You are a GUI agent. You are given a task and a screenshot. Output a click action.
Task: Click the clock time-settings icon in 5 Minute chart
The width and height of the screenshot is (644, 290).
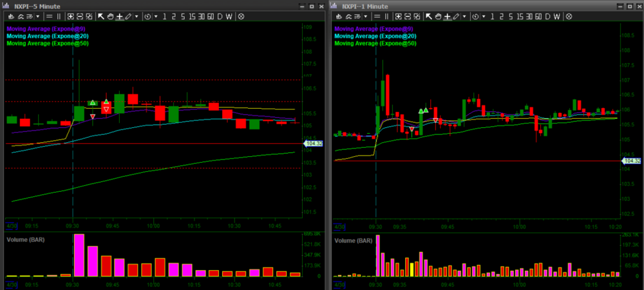[x=148, y=16]
